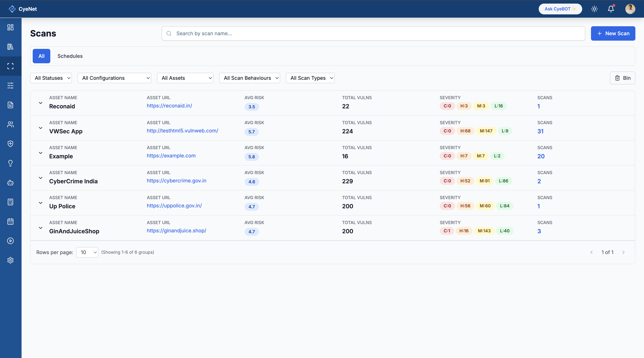
Task: Open the robot assistant icon in sidebar
Action: 10,182
